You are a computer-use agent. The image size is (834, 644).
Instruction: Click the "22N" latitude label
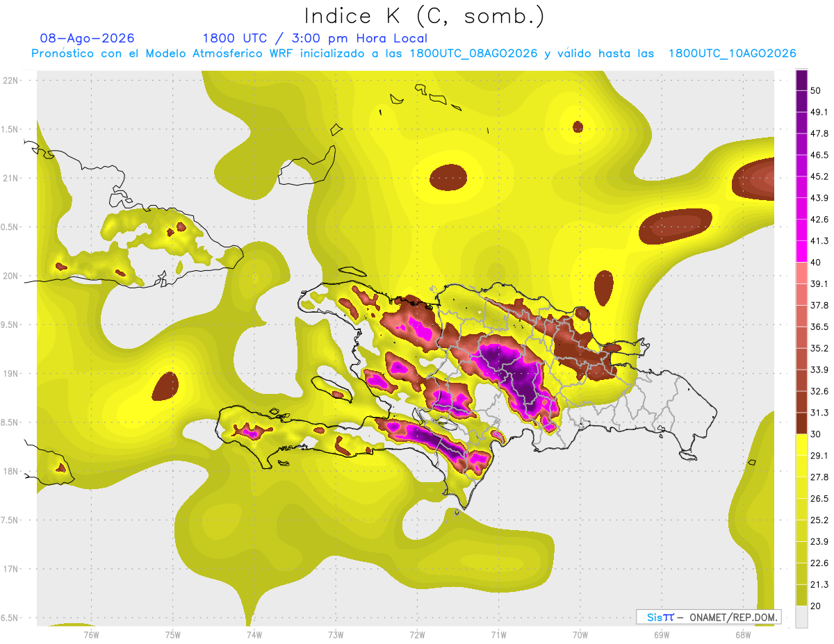(x=10, y=80)
